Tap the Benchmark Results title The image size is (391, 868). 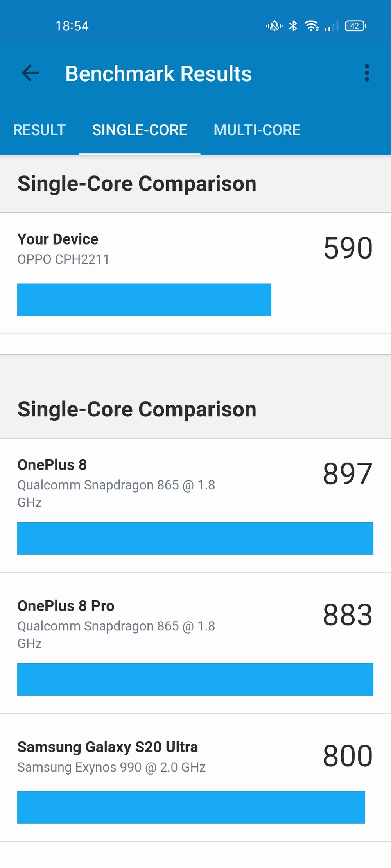(x=158, y=73)
